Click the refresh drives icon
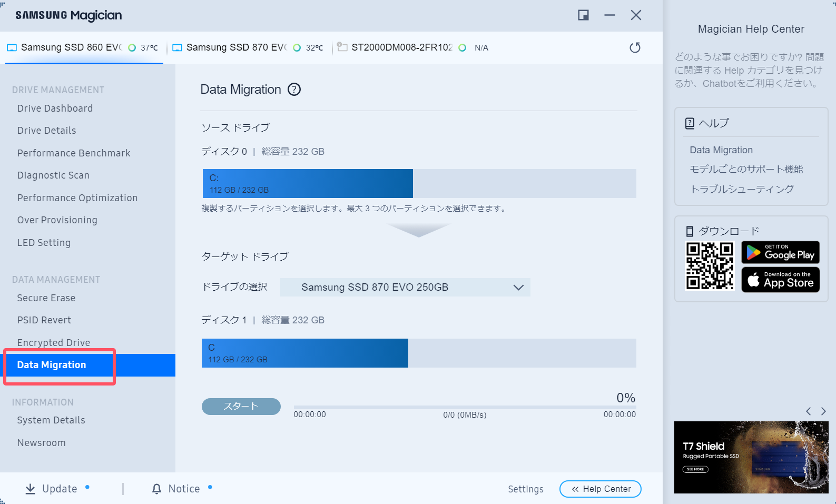Screen dimensions: 836x504 (x=635, y=47)
